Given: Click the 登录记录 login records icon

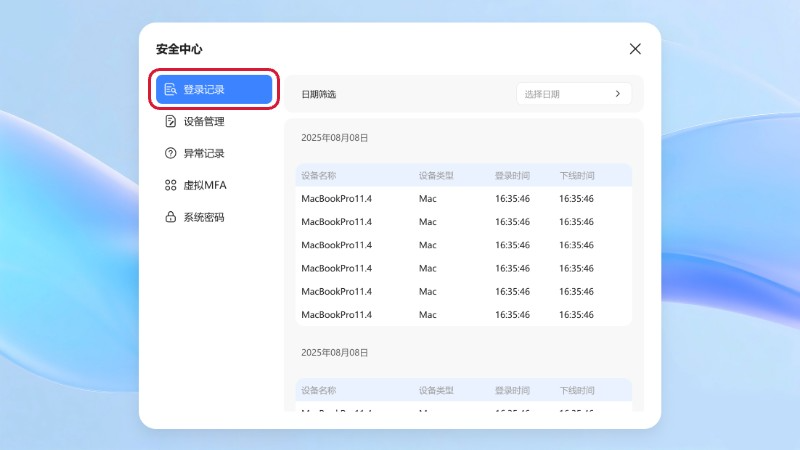Looking at the screenshot, I should click(171, 89).
